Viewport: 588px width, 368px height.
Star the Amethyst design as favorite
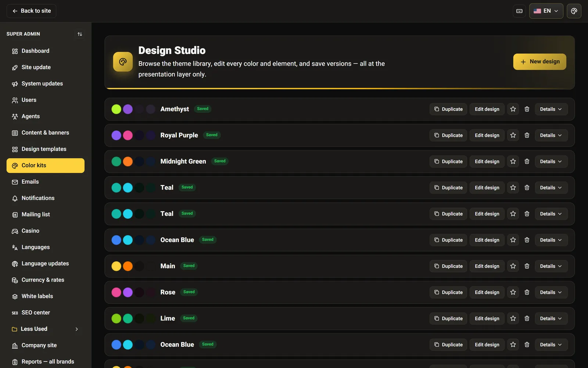tap(513, 109)
